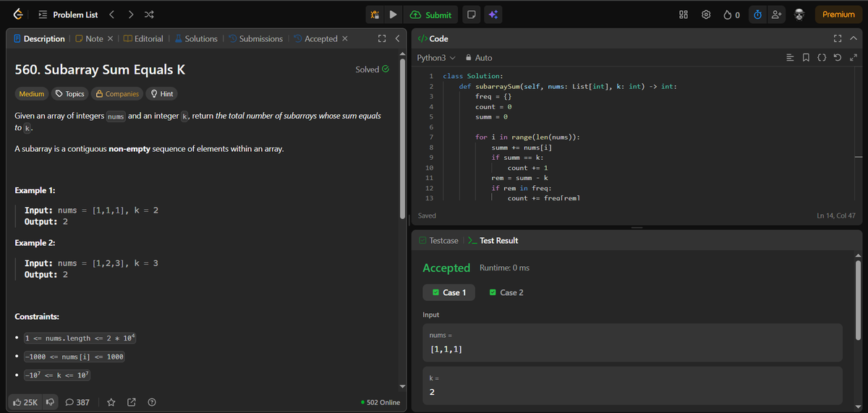The width and height of the screenshot is (868, 413).
Task: Open the Accepted tab
Action: point(316,39)
